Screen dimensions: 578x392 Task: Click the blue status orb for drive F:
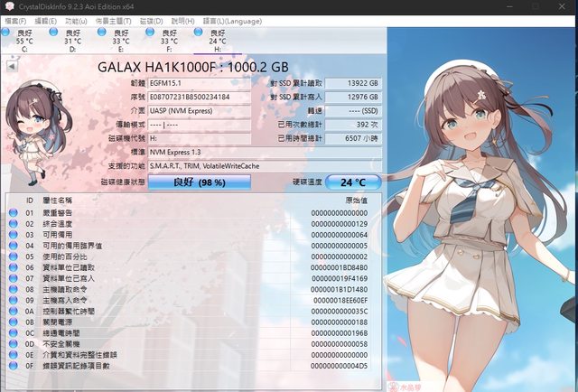pyautogui.click(x=150, y=33)
